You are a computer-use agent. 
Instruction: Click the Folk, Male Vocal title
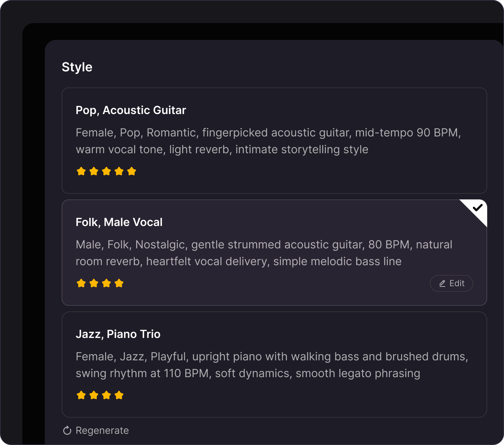point(119,222)
